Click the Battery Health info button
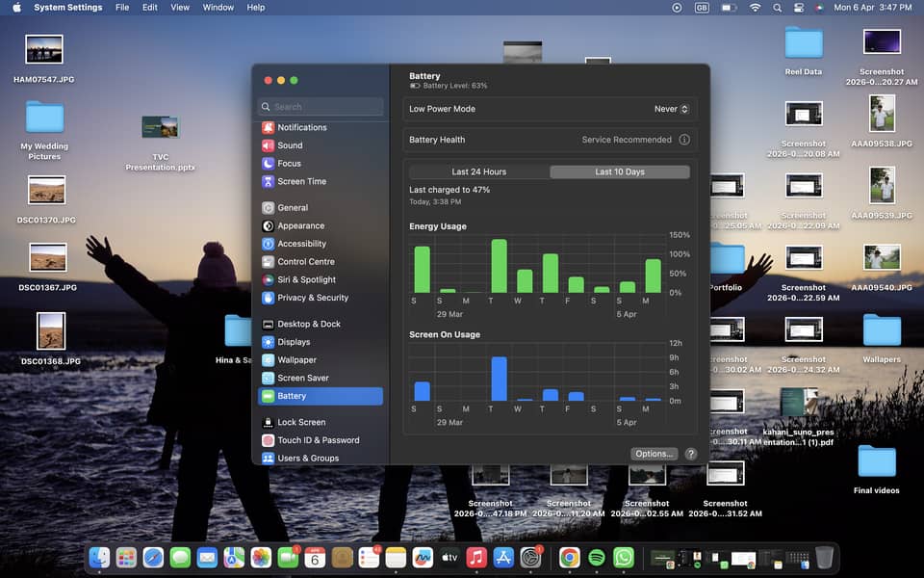This screenshot has height=578, width=924. tap(684, 139)
